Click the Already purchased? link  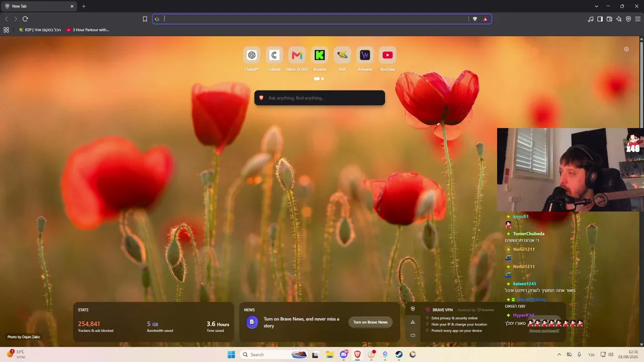tap(544, 331)
